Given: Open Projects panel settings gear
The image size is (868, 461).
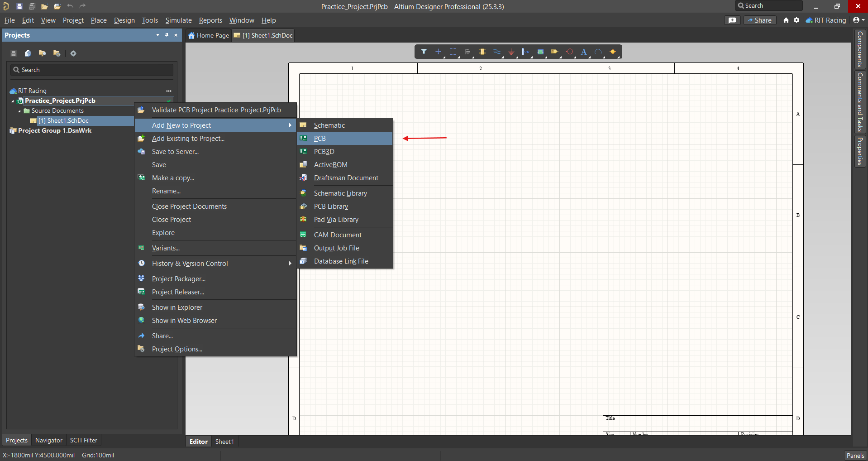Looking at the screenshot, I should [73, 53].
